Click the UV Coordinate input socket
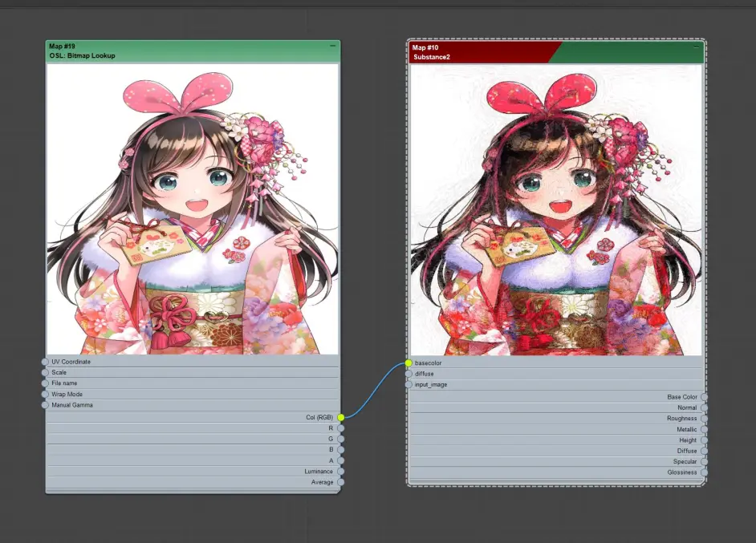The width and height of the screenshot is (756, 543). click(45, 362)
